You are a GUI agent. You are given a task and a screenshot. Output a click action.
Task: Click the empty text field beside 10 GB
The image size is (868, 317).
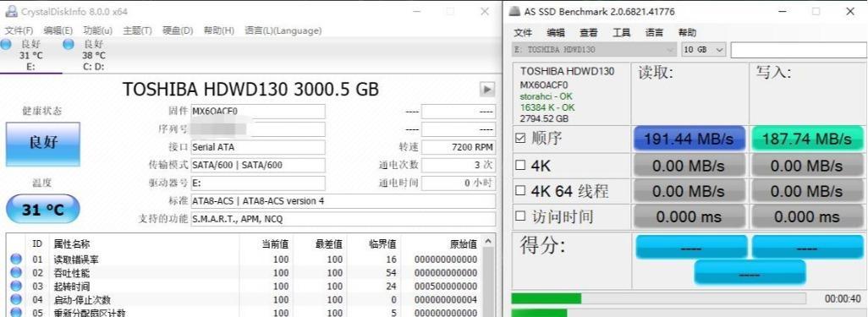coord(799,50)
